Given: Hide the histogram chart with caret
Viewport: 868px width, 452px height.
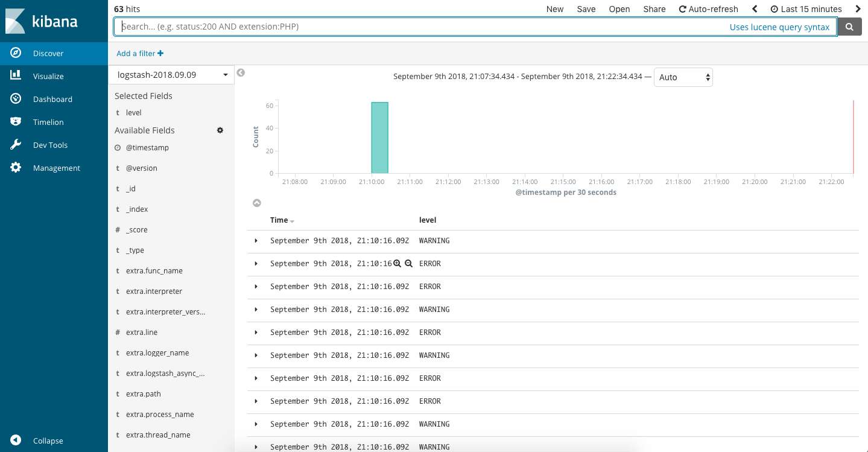Looking at the screenshot, I should [x=256, y=203].
